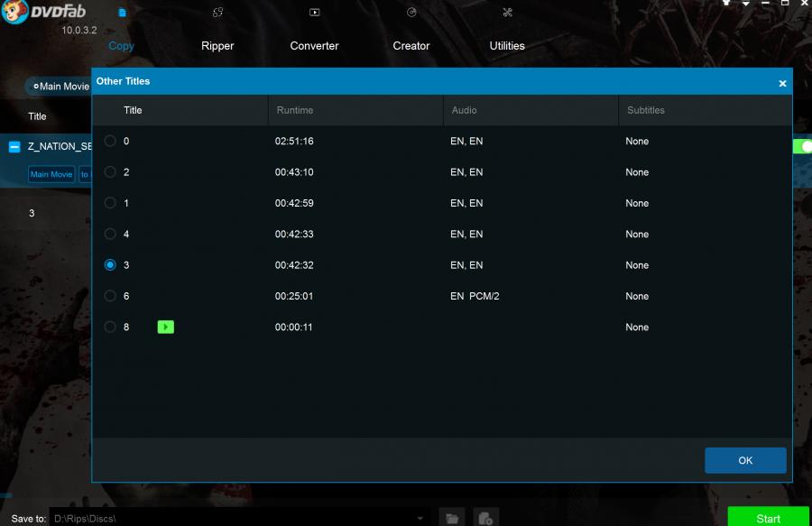812x526 pixels.
Task: Open the Utilities tab
Action: pyautogui.click(x=507, y=45)
